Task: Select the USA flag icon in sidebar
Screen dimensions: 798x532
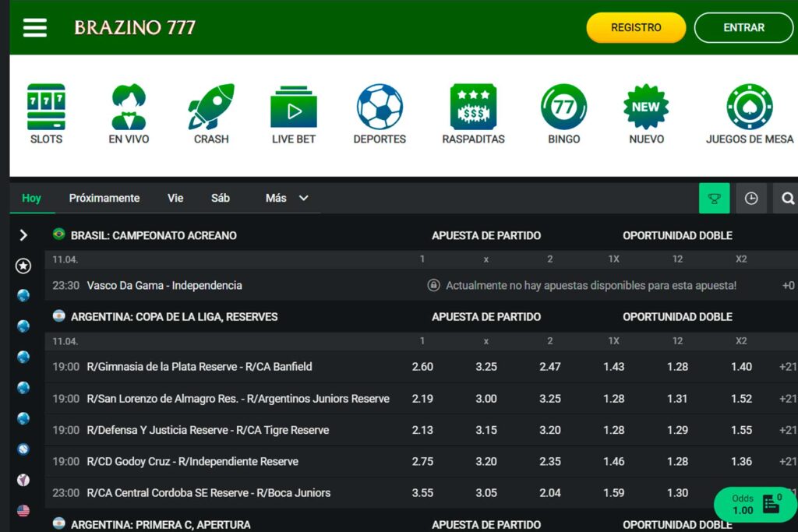Action: coord(23,511)
